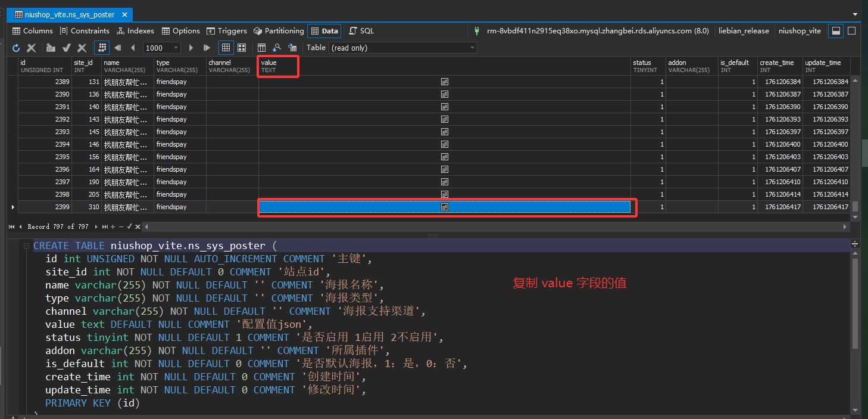Viewport: 868px width, 419px height.
Task: Collapse the CREATE TABLE code fold marker
Action: click(26, 246)
